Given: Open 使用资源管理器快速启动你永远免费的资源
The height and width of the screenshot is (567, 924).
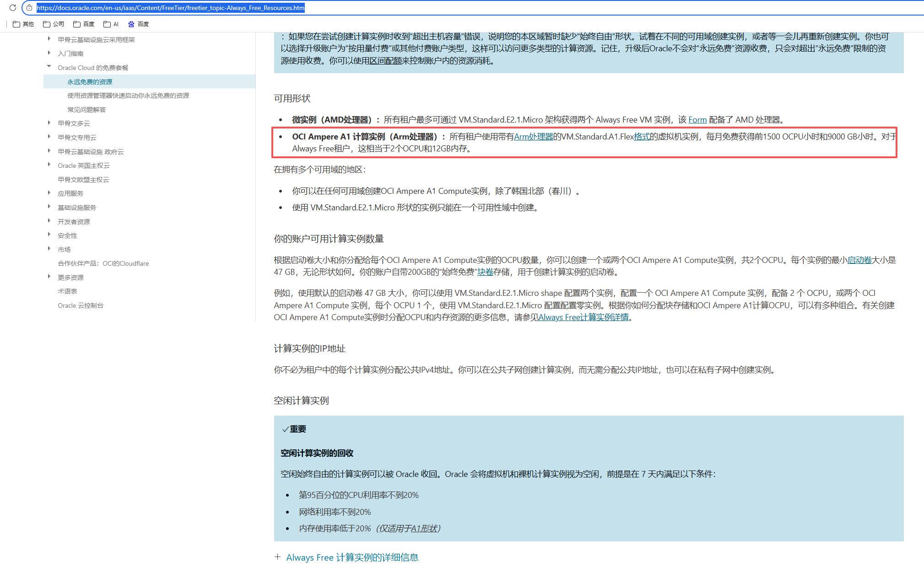Looking at the screenshot, I should (128, 96).
